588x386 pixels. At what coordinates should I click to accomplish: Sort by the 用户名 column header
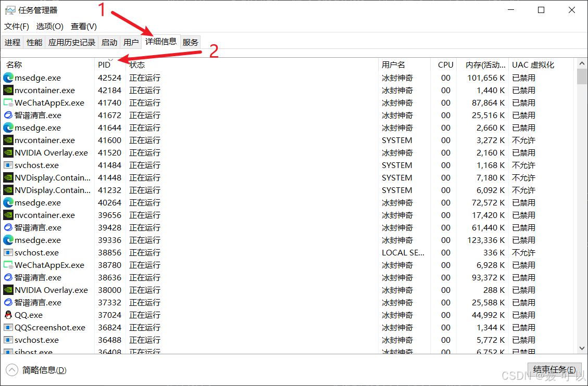[404, 65]
